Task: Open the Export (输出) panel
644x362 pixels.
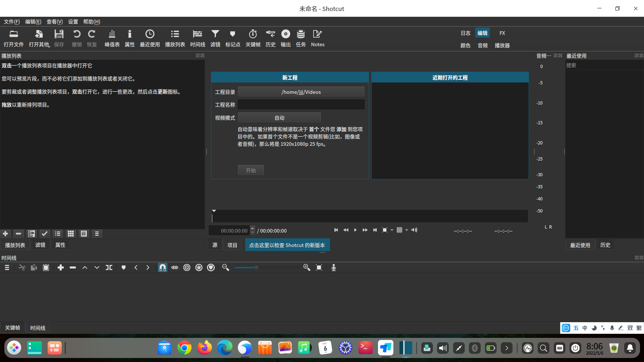Action: coord(285,38)
